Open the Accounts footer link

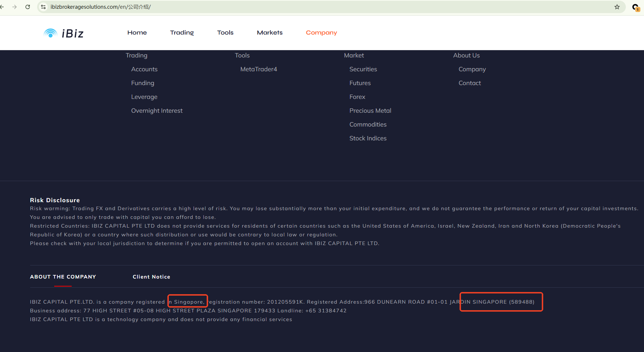click(144, 69)
